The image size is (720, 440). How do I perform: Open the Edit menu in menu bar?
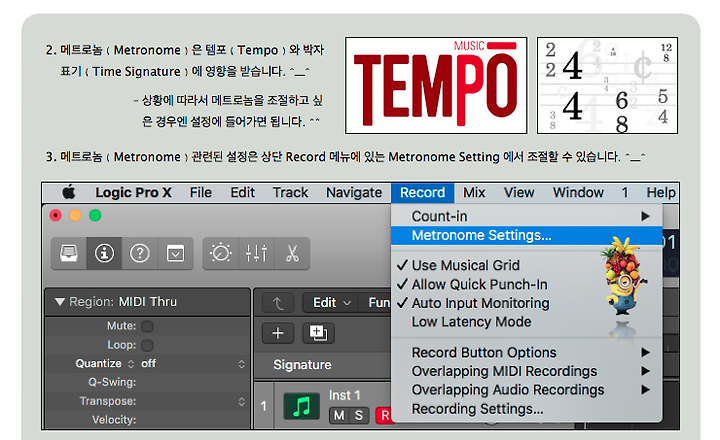click(x=242, y=192)
